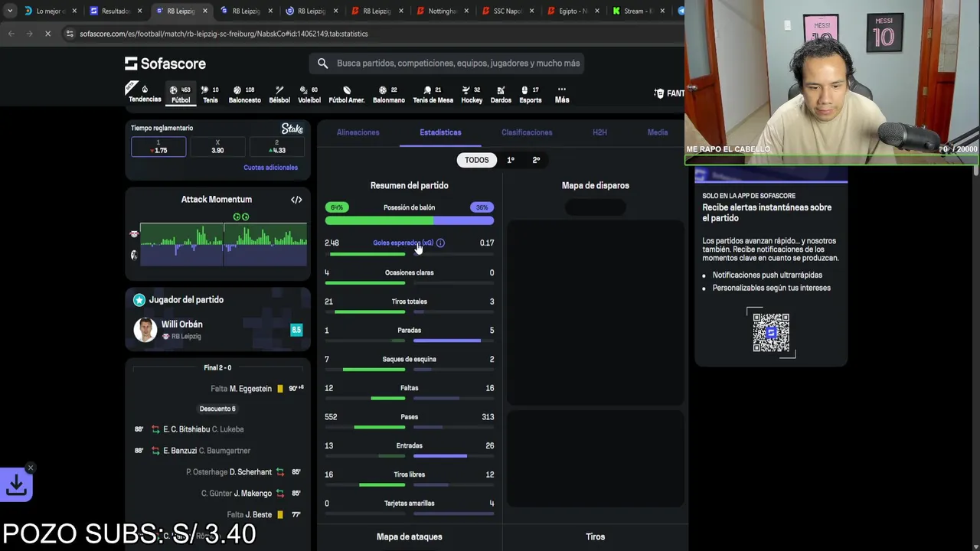
Task: Switch to the Estadísticas tab
Action: pyautogui.click(x=440, y=132)
